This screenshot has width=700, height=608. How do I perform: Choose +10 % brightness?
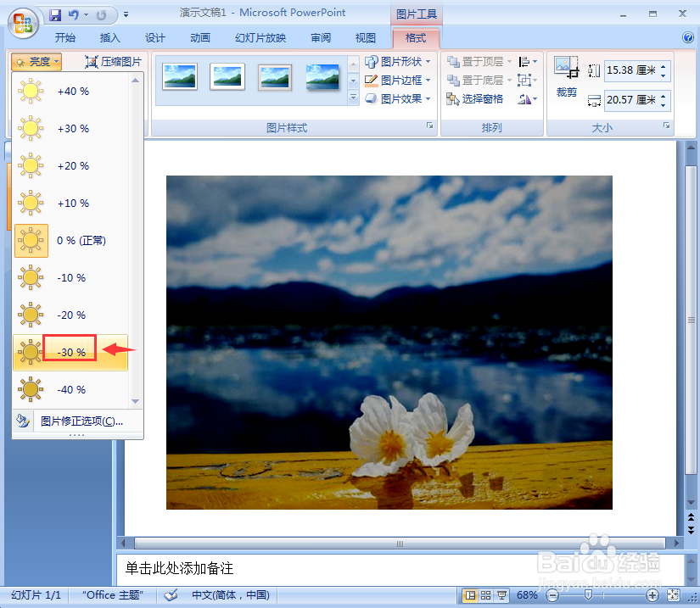pyautogui.click(x=71, y=204)
